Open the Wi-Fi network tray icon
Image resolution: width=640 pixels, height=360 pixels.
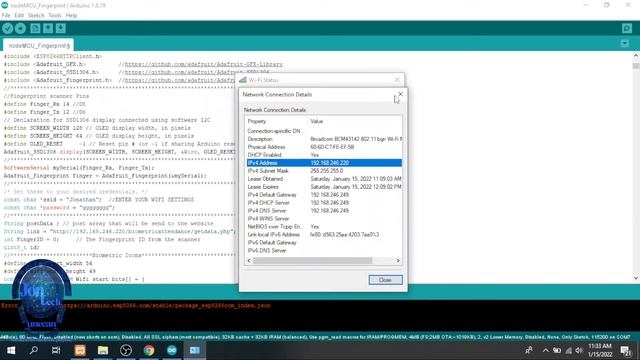568,350
